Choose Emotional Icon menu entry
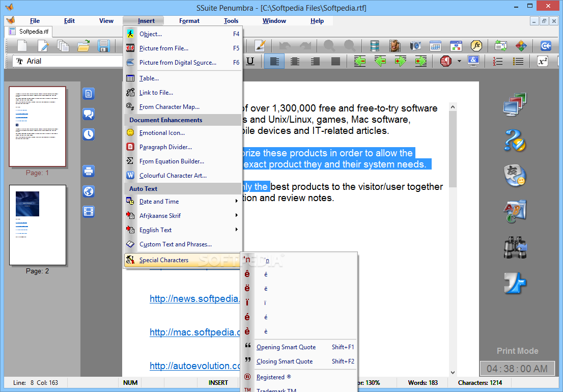 pyautogui.click(x=183, y=133)
